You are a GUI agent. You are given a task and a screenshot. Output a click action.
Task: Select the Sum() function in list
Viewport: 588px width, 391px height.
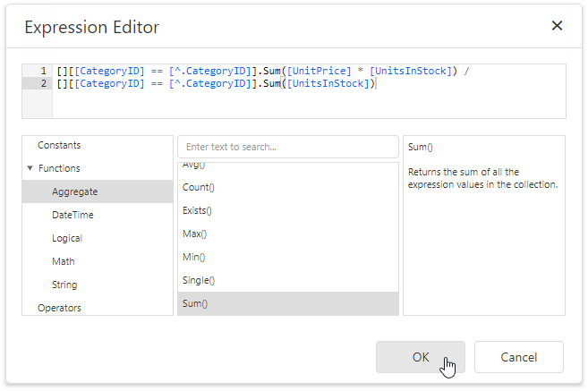(x=195, y=304)
